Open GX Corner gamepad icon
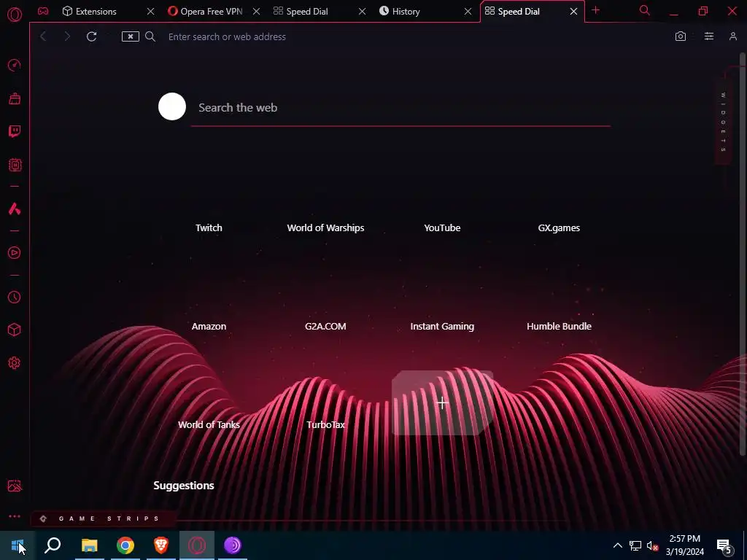The image size is (747, 560). (43, 11)
